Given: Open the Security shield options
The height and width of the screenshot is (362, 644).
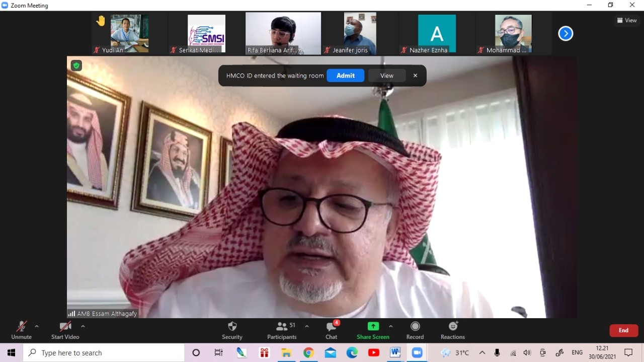Looking at the screenshot, I should click(x=232, y=330).
